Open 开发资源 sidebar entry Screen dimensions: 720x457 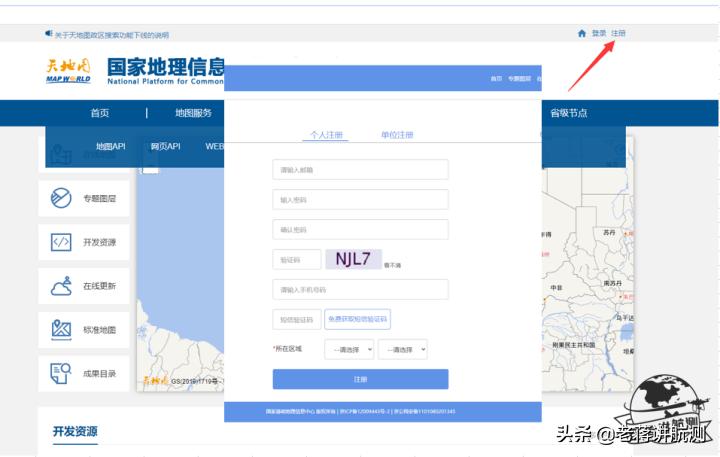click(x=84, y=242)
